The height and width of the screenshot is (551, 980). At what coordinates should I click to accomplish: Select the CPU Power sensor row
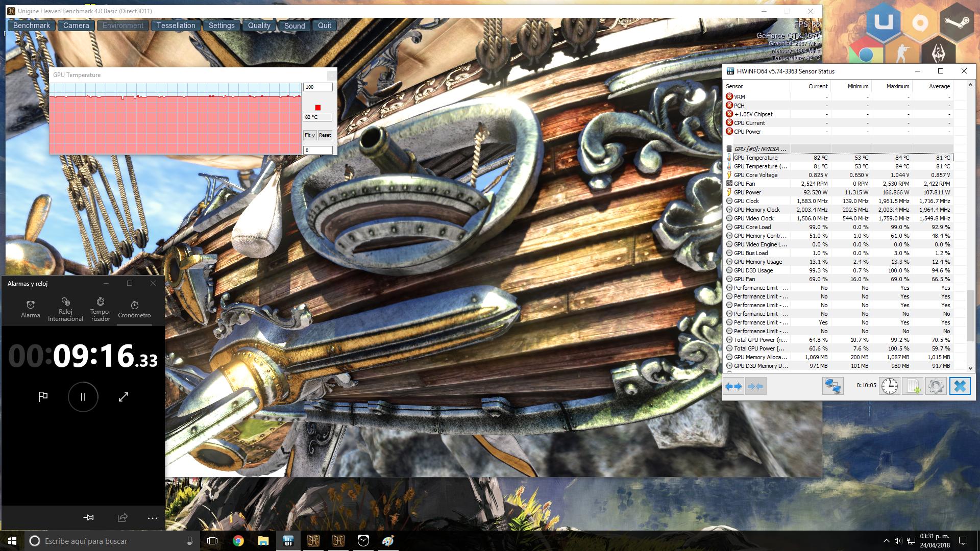(838, 132)
